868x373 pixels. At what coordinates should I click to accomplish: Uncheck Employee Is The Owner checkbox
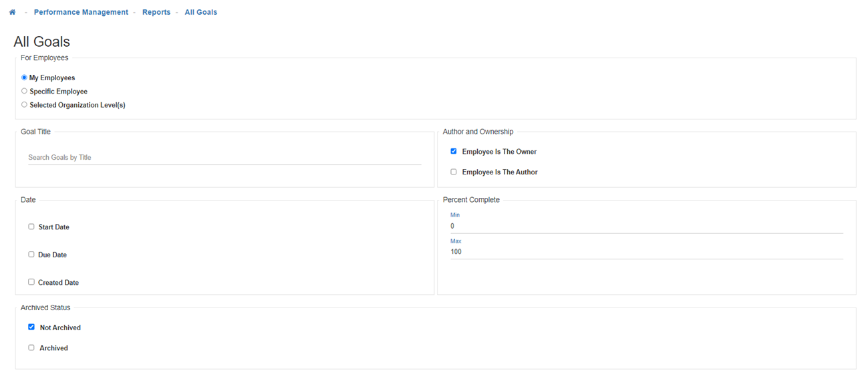(454, 152)
